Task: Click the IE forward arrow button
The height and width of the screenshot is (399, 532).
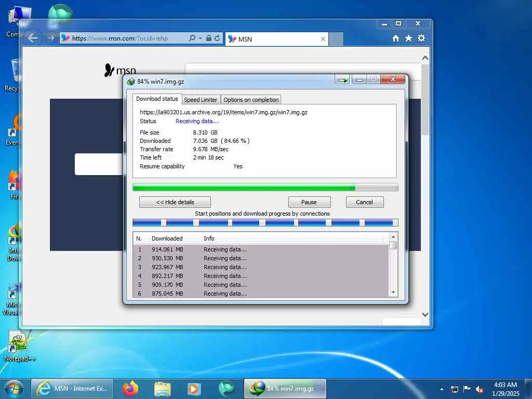Action: 51,38
